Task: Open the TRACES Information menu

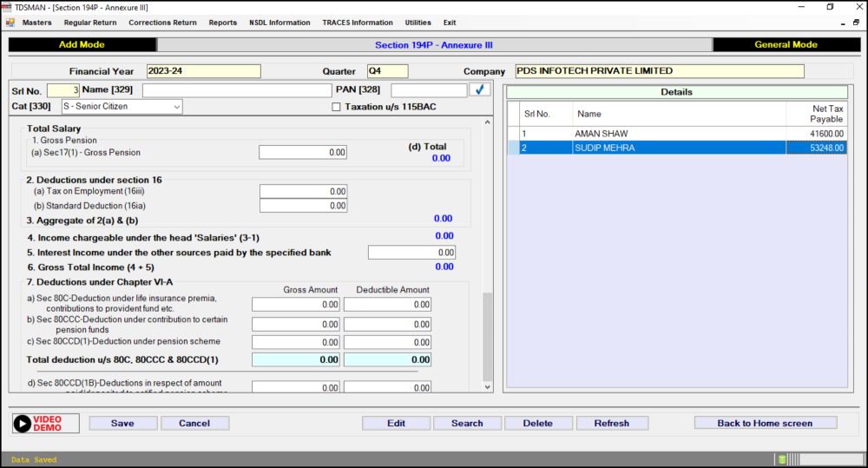Action: click(x=357, y=23)
